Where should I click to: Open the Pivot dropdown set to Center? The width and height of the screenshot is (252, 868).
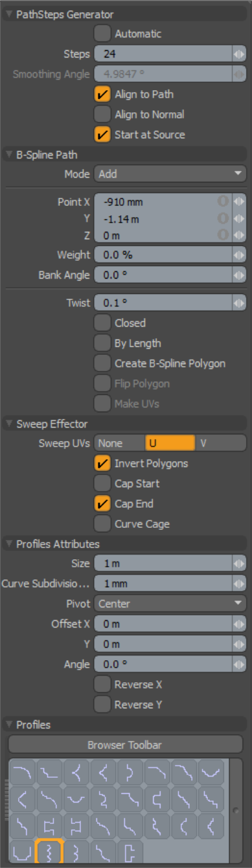pyautogui.click(x=170, y=604)
